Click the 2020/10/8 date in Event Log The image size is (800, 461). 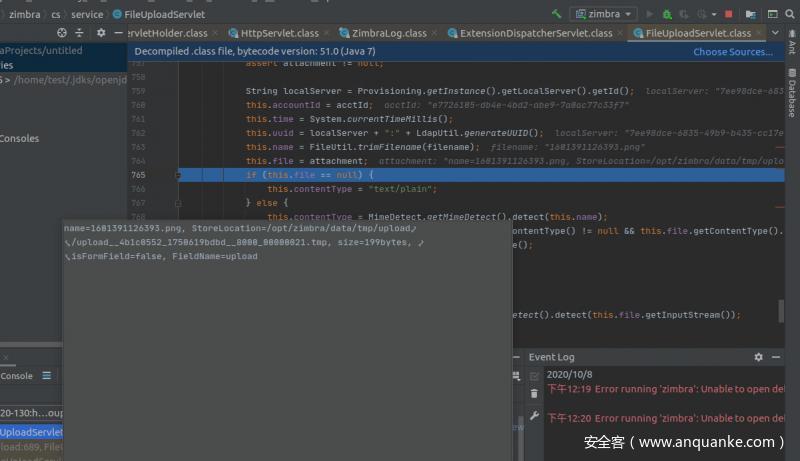click(569, 374)
